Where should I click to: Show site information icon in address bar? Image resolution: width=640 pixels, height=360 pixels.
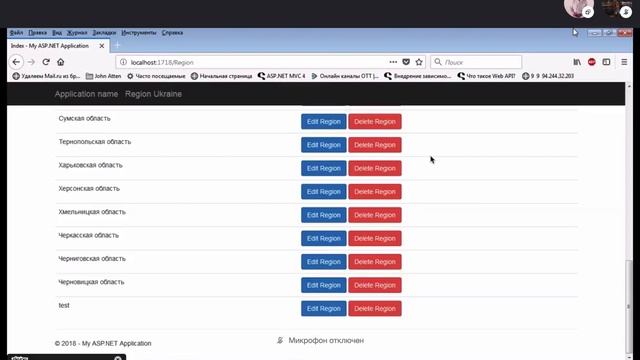pyautogui.click(x=123, y=62)
